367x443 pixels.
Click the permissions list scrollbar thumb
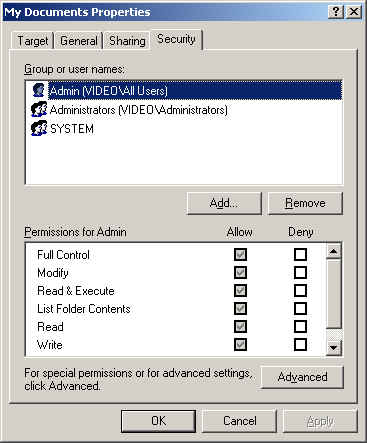coord(334,293)
